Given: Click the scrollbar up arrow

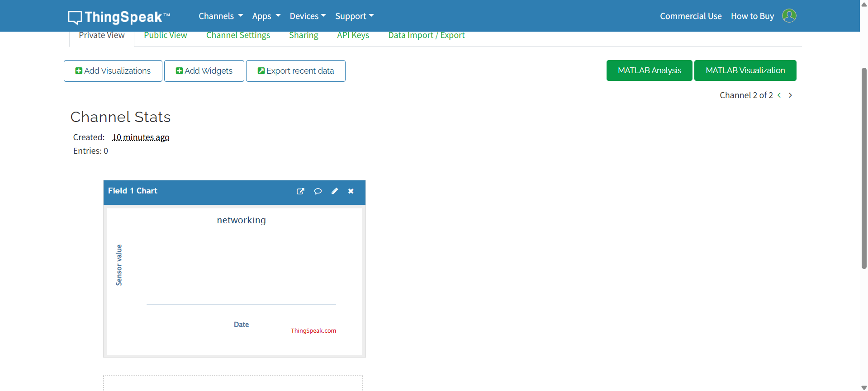Looking at the screenshot, I should tap(864, 4).
